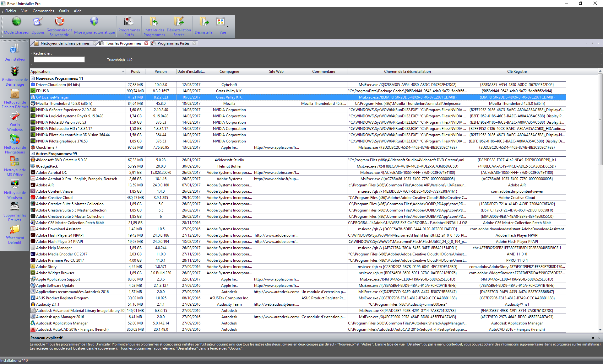Click scroll down arrow of program list
Screen dimensions: 603x364
pyautogui.click(x=600, y=330)
